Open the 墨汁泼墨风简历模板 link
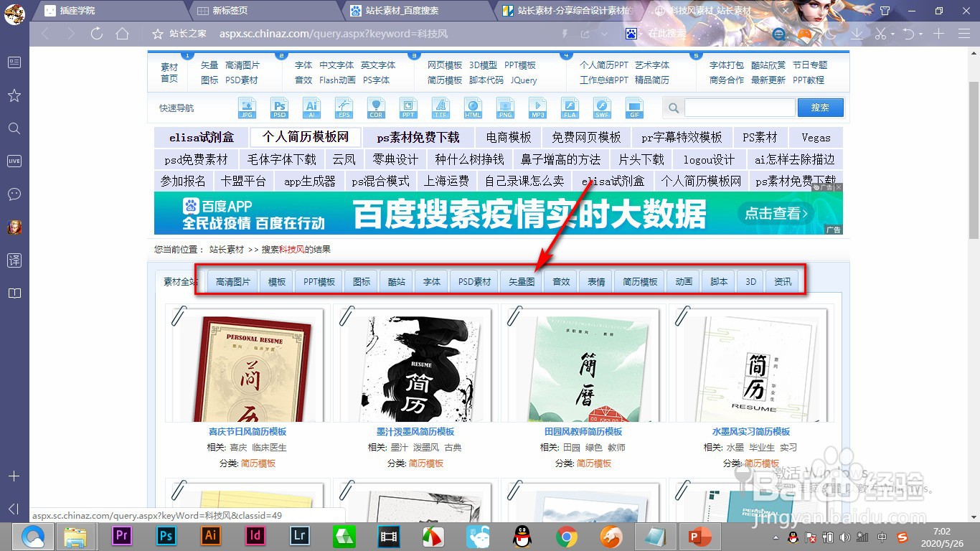The width and height of the screenshot is (980, 551). (x=415, y=432)
